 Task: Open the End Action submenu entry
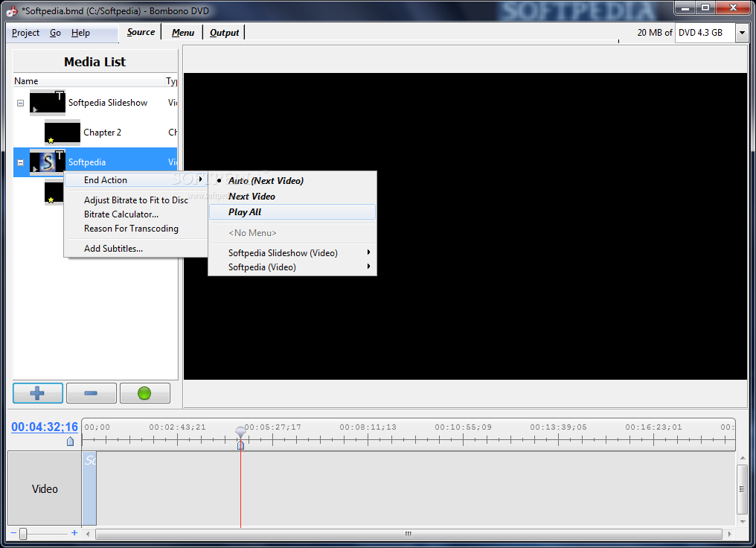[136, 180]
